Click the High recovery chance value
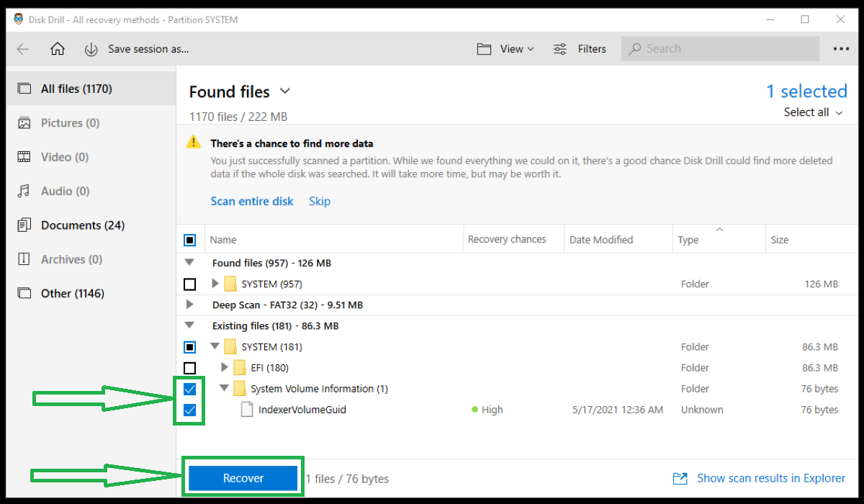864x504 pixels. pyautogui.click(x=492, y=410)
